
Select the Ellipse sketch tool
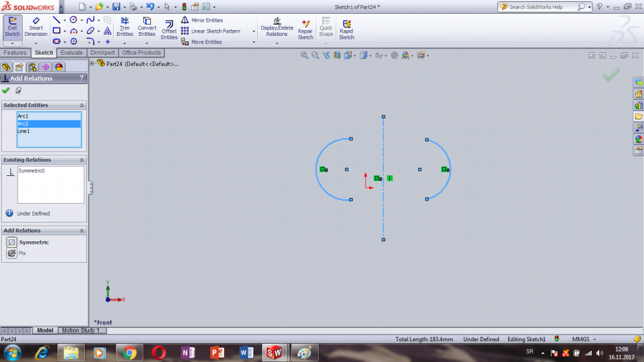tap(91, 31)
